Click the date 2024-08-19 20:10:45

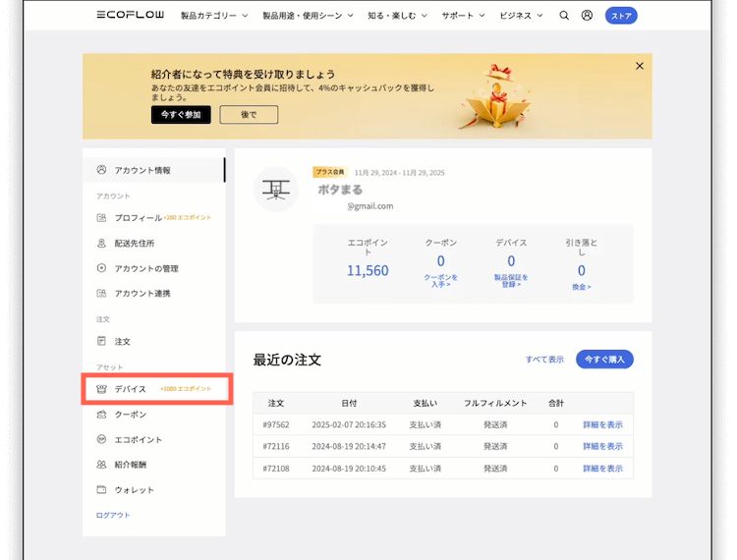(x=349, y=469)
